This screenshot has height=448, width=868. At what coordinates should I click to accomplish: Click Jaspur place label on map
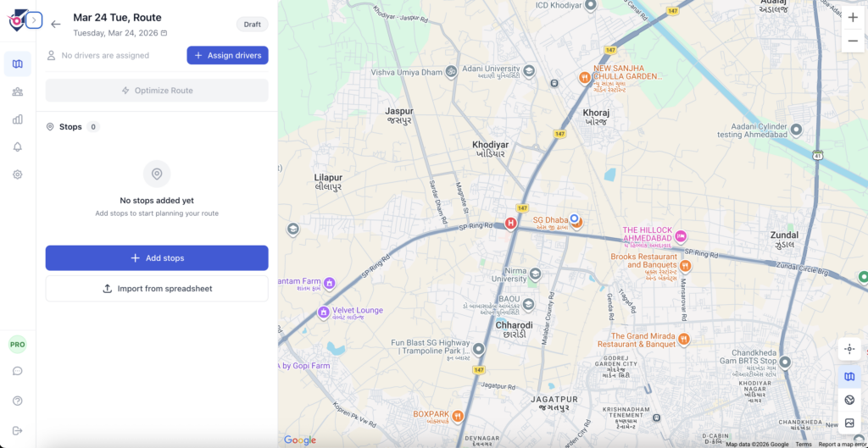pyautogui.click(x=399, y=115)
